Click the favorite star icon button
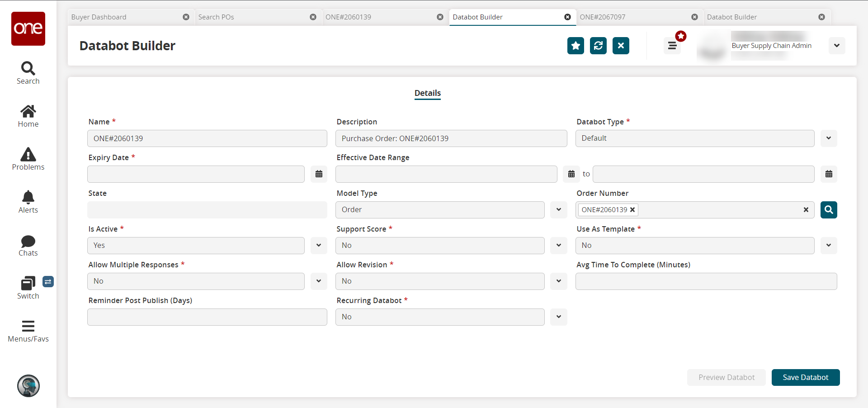Screen dimensions: 868x408 pyautogui.click(x=576, y=46)
